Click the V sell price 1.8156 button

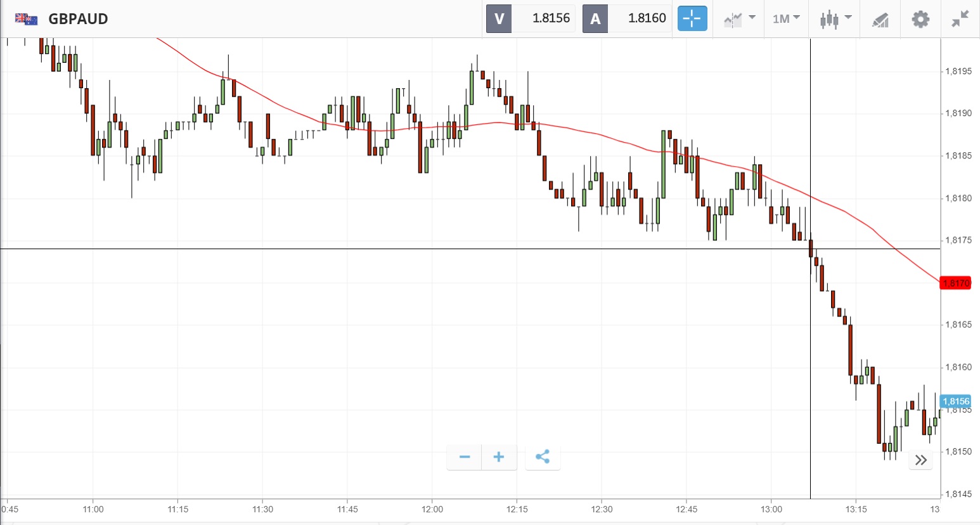tap(531, 18)
